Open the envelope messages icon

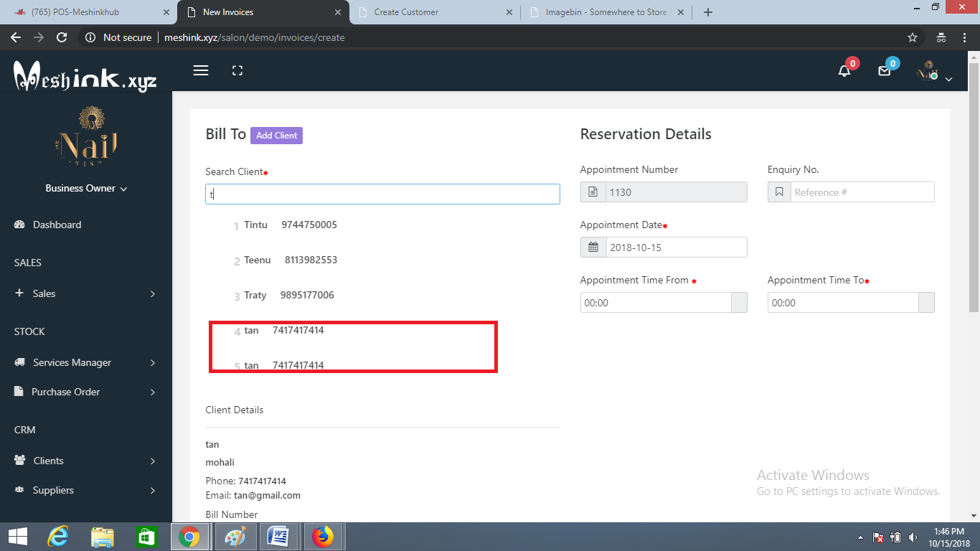pyautogui.click(x=885, y=70)
